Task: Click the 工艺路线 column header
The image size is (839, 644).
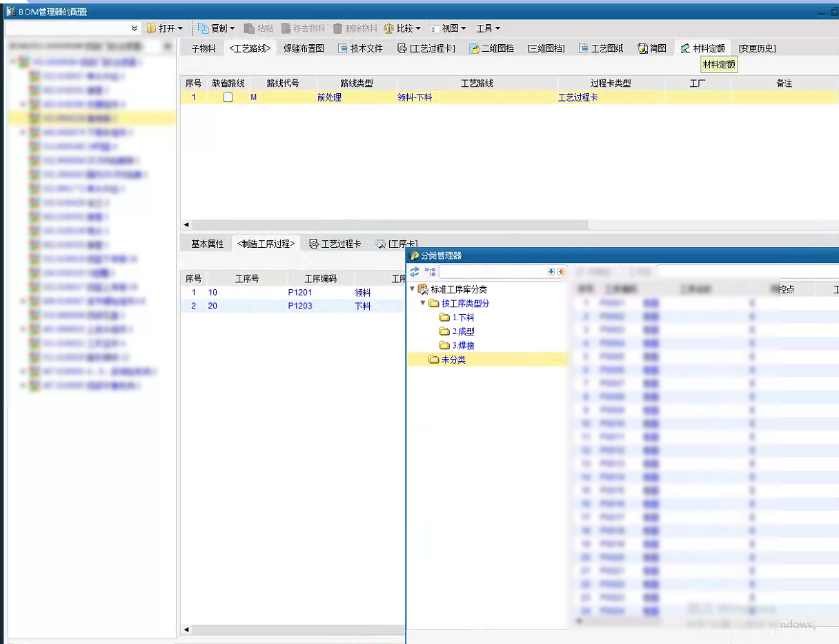Action: [x=477, y=84]
